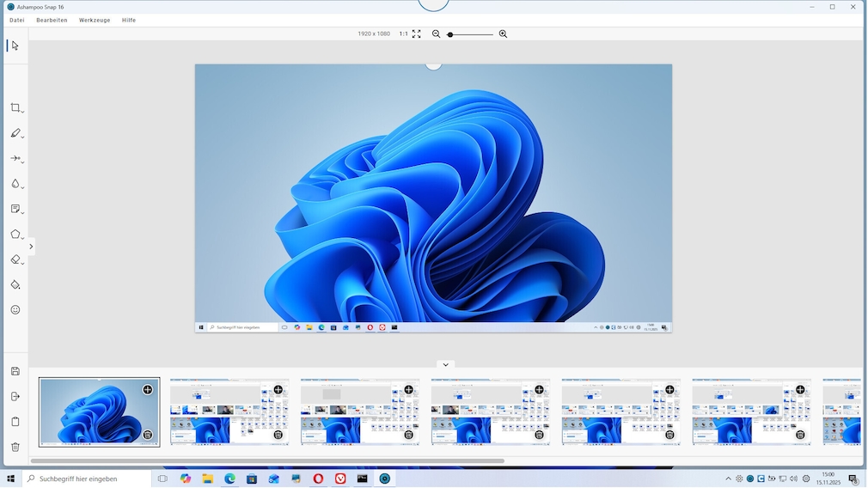Open the shape tool dropdown arrow
Image resolution: width=868 pixels, height=488 pixels.
click(x=23, y=238)
